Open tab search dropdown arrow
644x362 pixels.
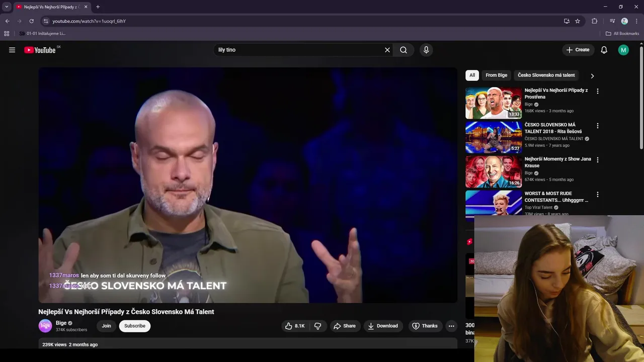coord(7,7)
